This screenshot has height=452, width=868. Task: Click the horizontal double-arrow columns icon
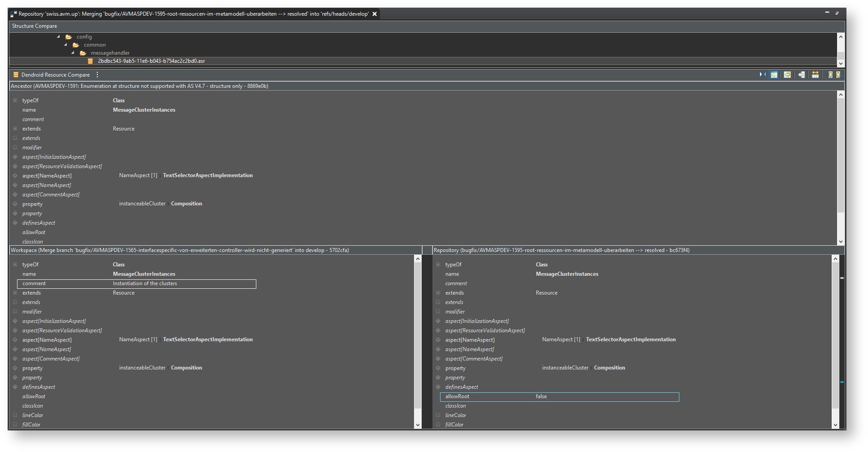(815, 75)
